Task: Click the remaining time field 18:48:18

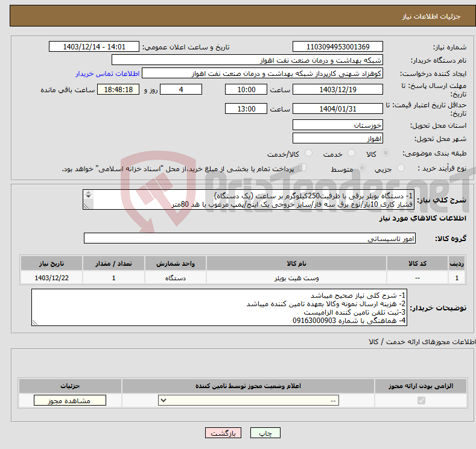Action: tap(118, 89)
